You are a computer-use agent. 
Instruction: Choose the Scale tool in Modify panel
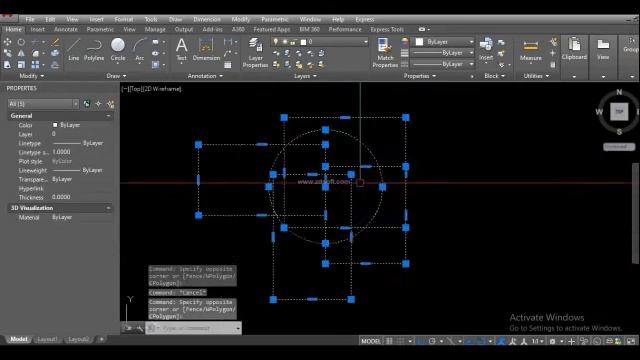[21, 64]
